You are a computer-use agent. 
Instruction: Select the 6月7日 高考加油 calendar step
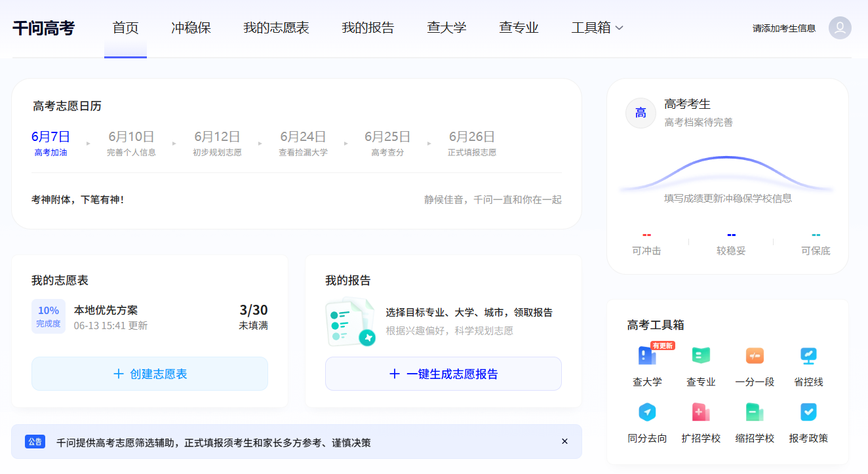(50, 144)
